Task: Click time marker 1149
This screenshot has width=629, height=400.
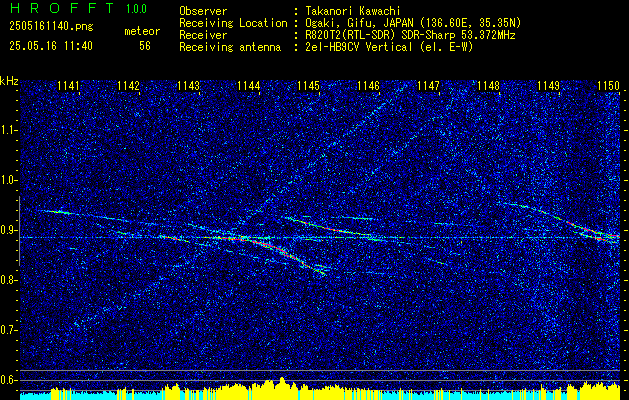Action: point(549,85)
